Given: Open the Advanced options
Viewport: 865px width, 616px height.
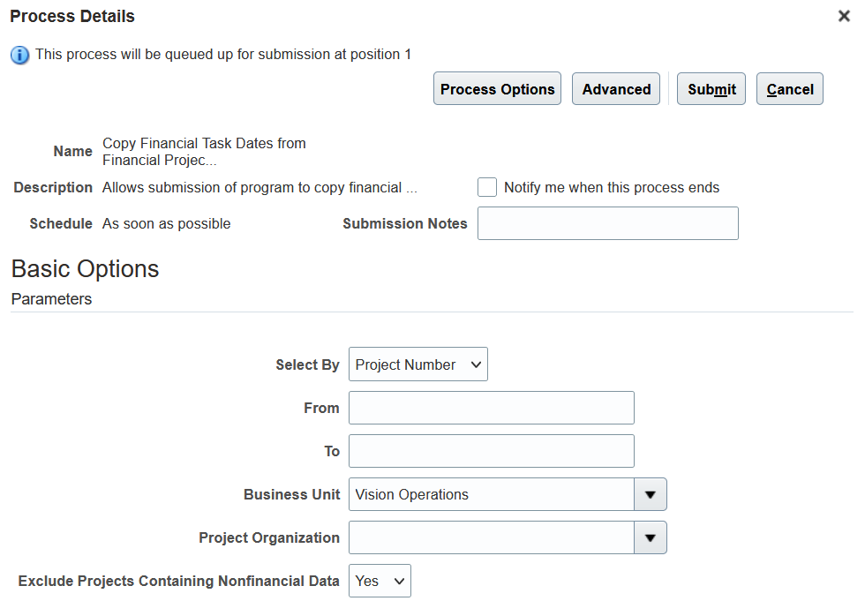Looking at the screenshot, I should (616, 89).
